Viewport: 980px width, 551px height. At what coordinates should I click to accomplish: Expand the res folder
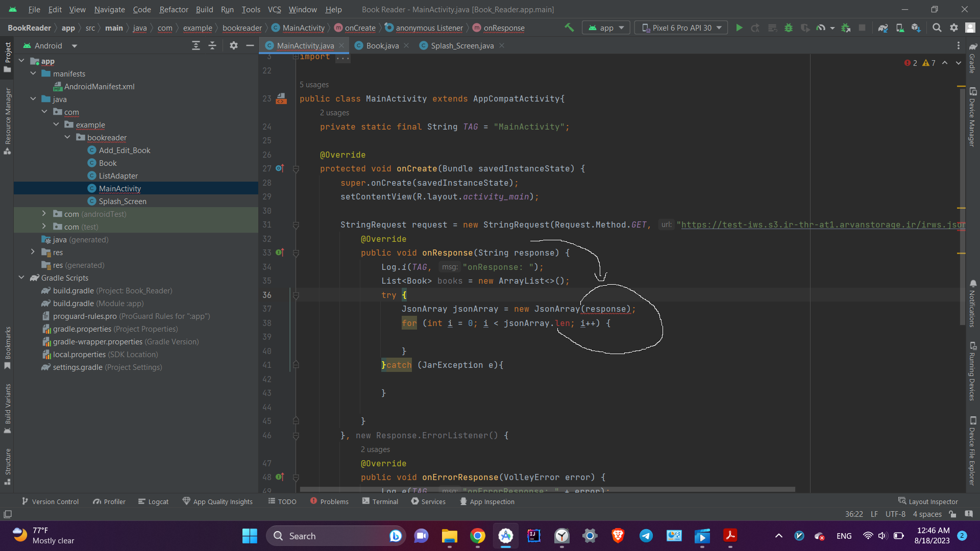pos(33,252)
